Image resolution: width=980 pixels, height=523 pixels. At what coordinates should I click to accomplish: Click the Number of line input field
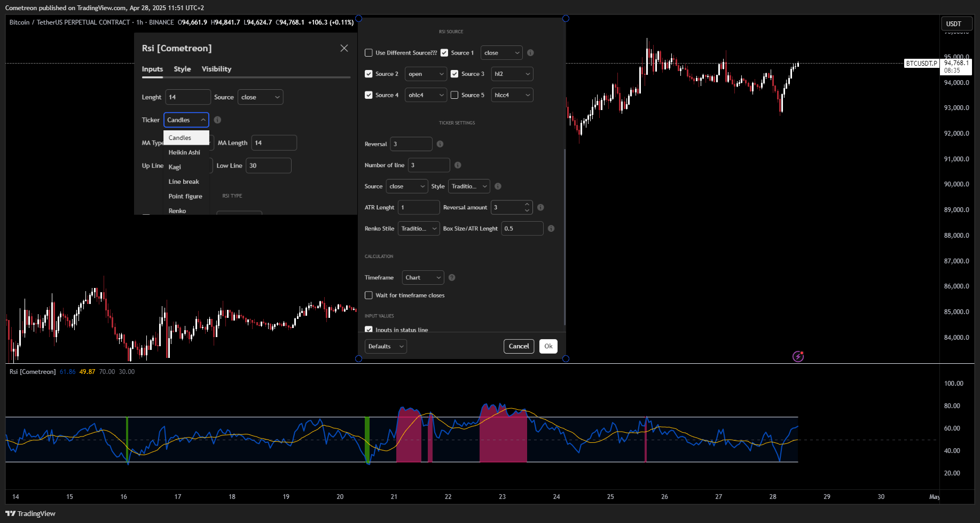click(429, 165)
